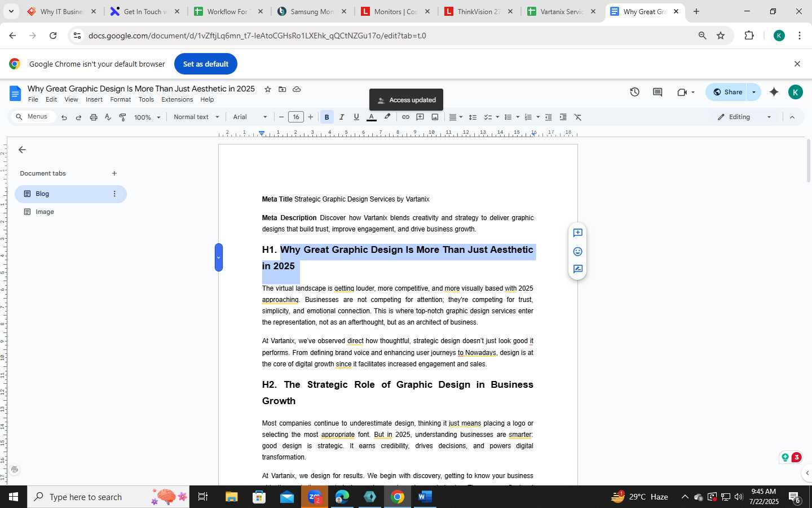Open Editing mode dropdown
The image size is (812, 508).
[x=744, y=117]
